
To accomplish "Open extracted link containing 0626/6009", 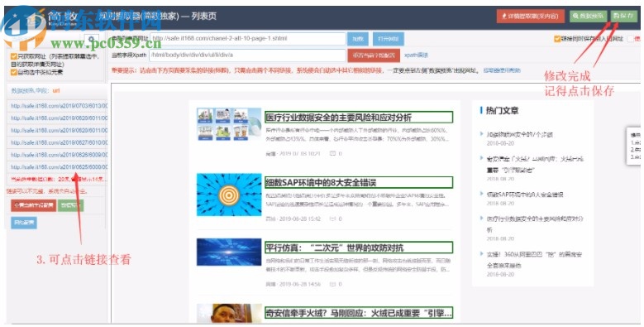I will click(x=59, y=155).
